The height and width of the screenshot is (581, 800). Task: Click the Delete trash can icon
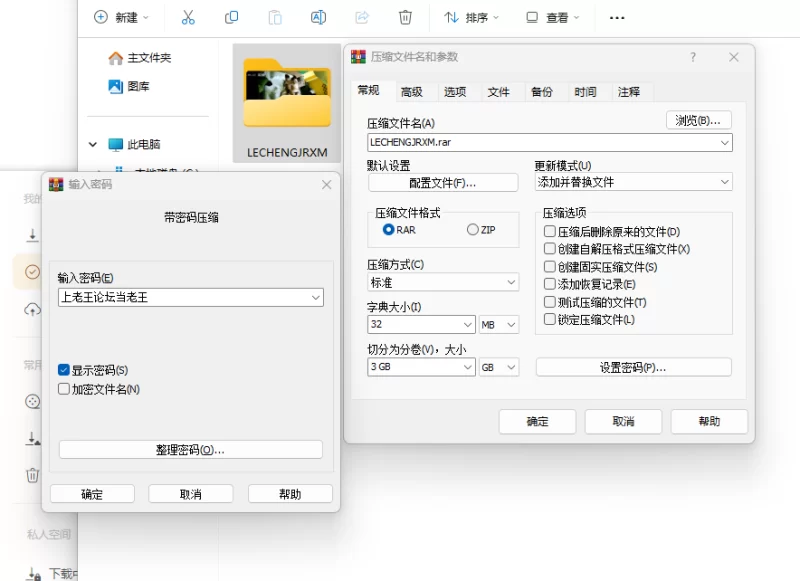(405, 17)
